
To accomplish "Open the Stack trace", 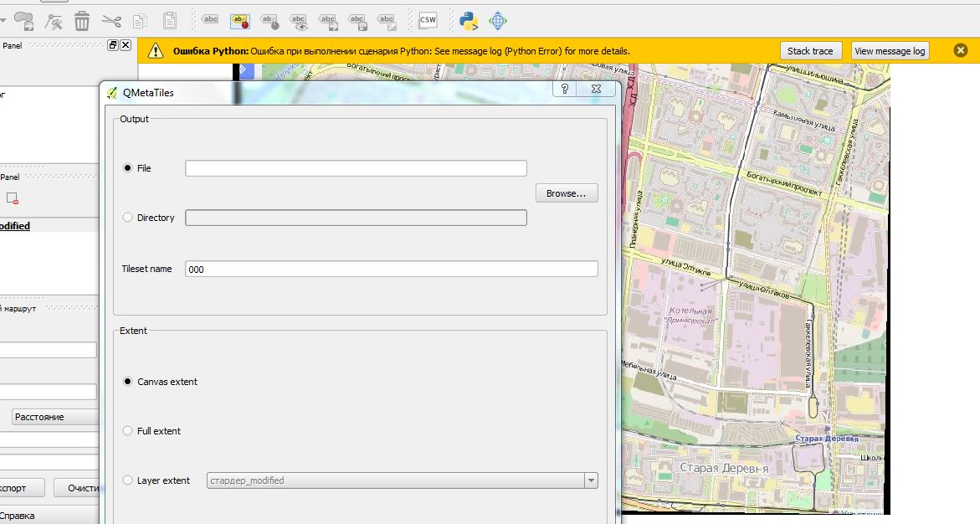I will tap(810, 51).
